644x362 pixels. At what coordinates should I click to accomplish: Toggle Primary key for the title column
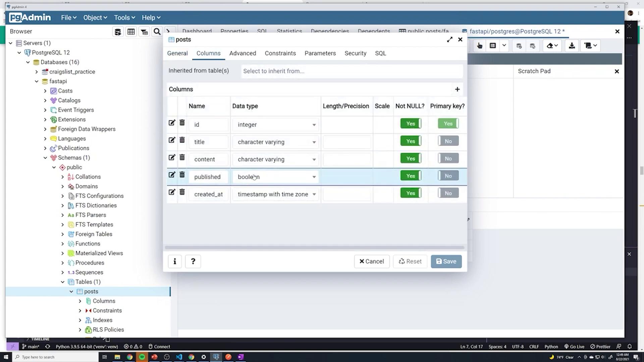448,141
